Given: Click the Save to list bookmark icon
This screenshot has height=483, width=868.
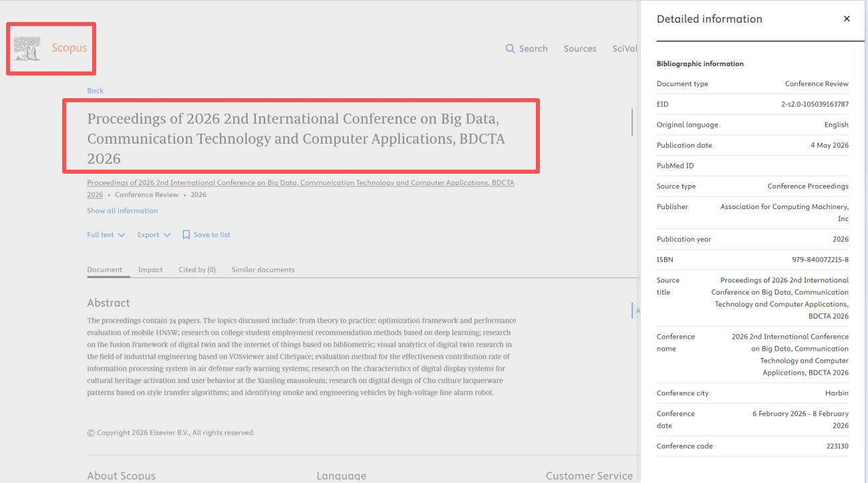Looking at the screenshot, I should [x=186, y=234].
